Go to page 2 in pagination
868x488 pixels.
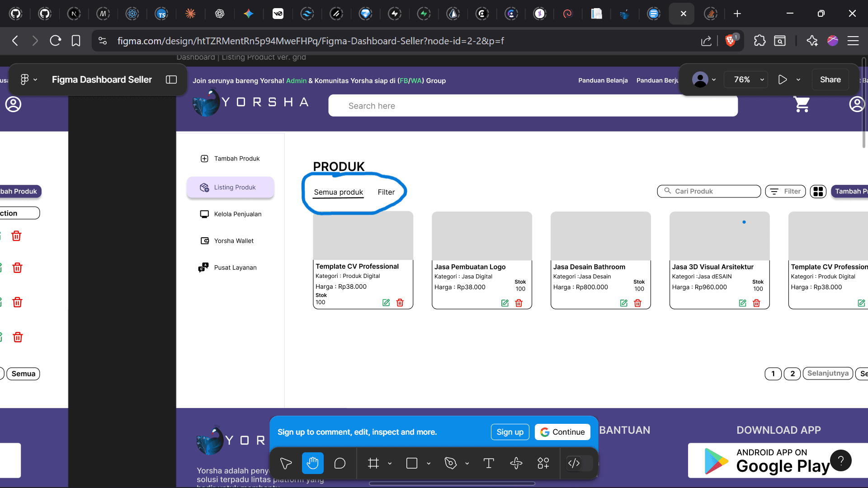pos(792,374)
